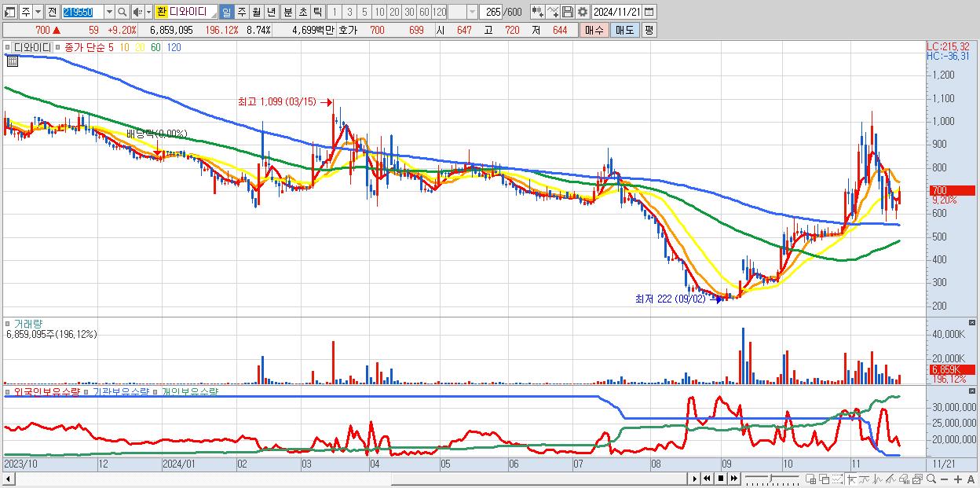Click the 최고 1,099 (03/15) marker
The width and height of the screenshot is (980, 488).
pyautogui.click(x=286, y=101)
